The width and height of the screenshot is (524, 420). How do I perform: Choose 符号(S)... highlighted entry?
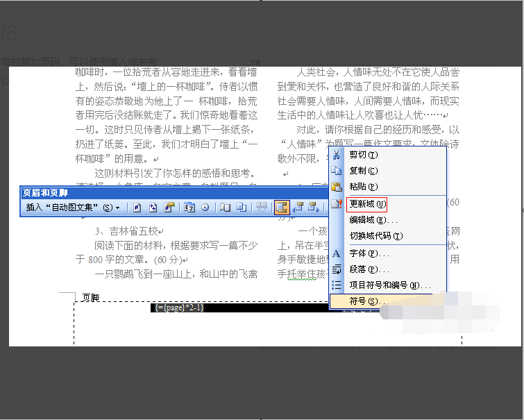point(388,301)
